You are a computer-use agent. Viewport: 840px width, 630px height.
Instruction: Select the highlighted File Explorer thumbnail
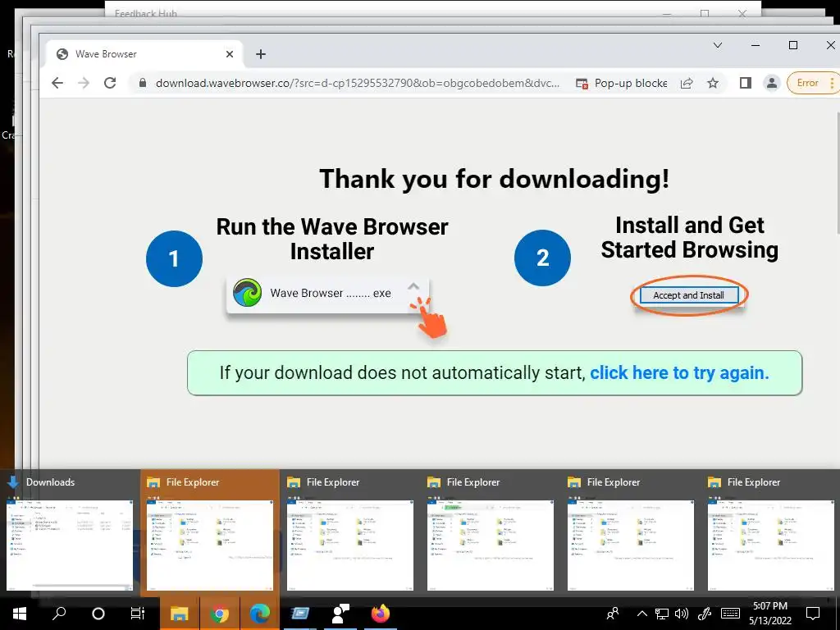click(x=209, y=533)
